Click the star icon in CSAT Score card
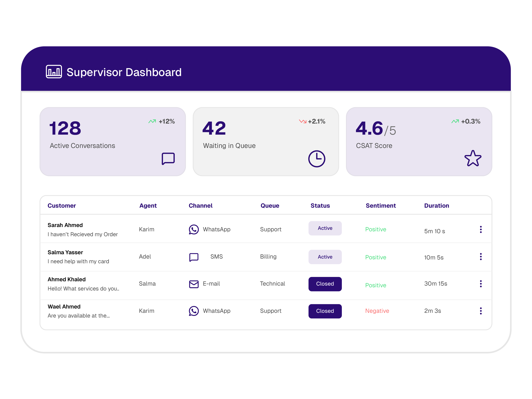532x399 pixels. (x=473, y=158)
